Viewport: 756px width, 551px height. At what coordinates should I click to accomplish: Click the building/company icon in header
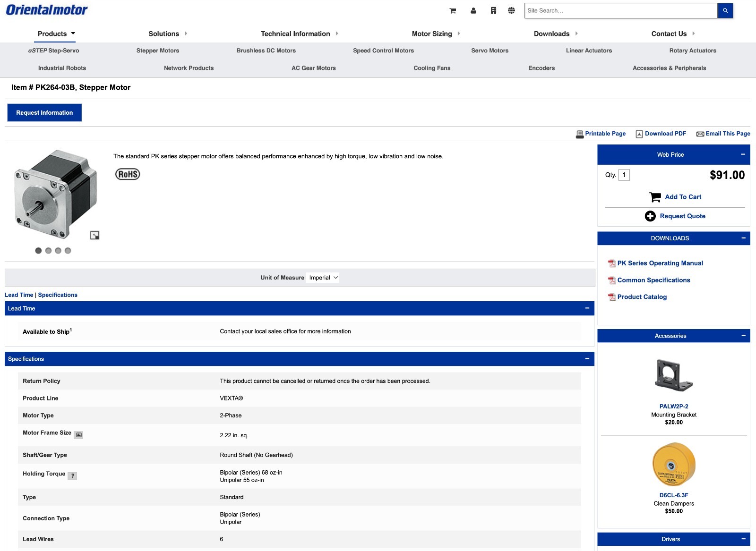[x=493, y=10]
